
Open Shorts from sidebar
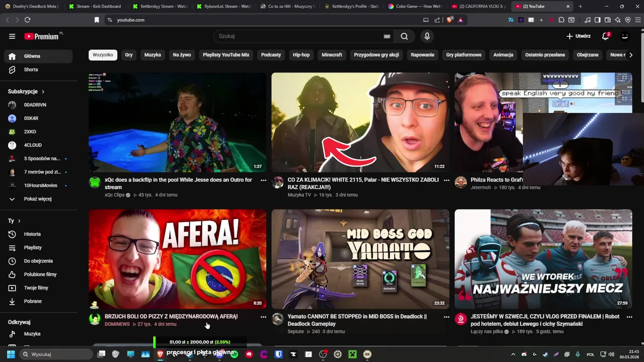tap(38, 70)
